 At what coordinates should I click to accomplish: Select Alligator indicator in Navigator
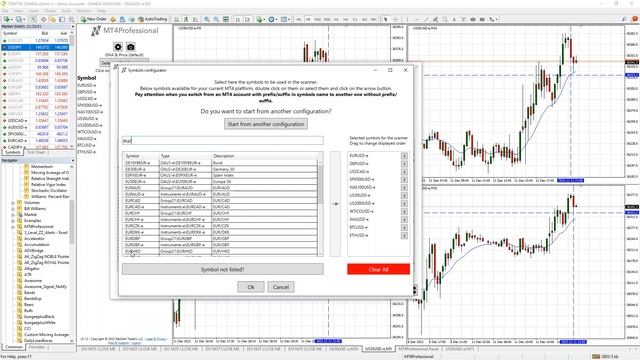(x=32, y=269)
